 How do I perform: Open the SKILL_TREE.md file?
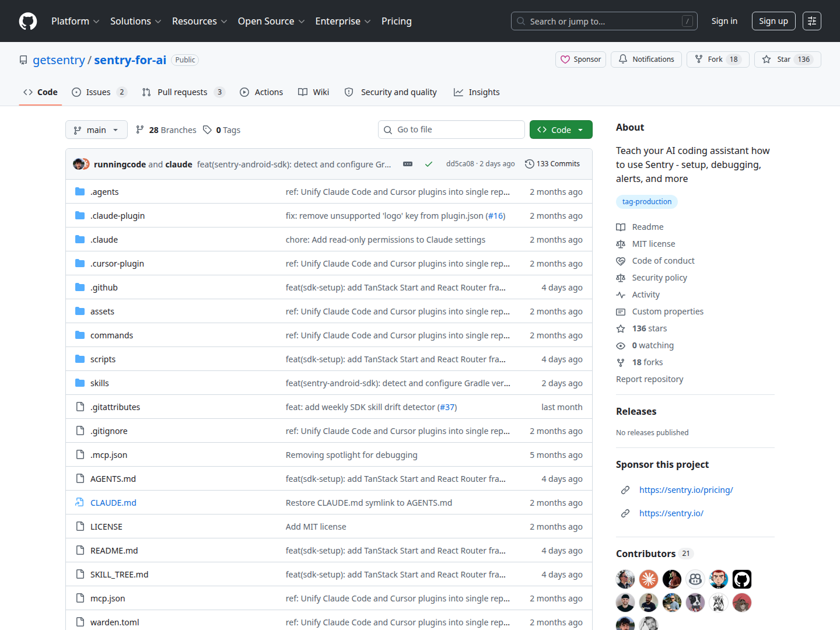click(120, 574)
